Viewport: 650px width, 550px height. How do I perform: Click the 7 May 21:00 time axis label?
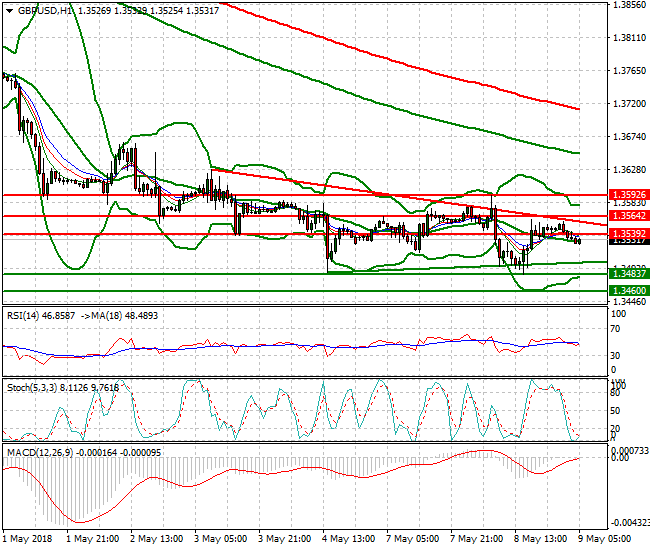tap(476, 539)
